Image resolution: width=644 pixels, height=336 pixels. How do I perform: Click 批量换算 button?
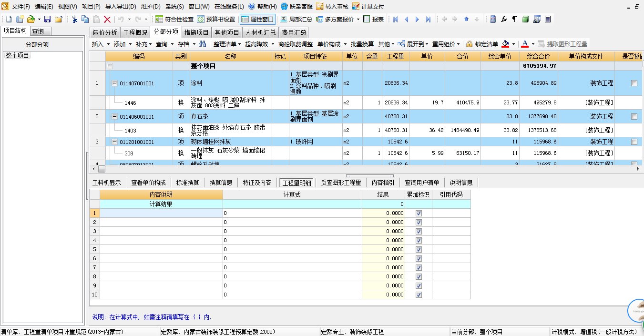(362, 44)
